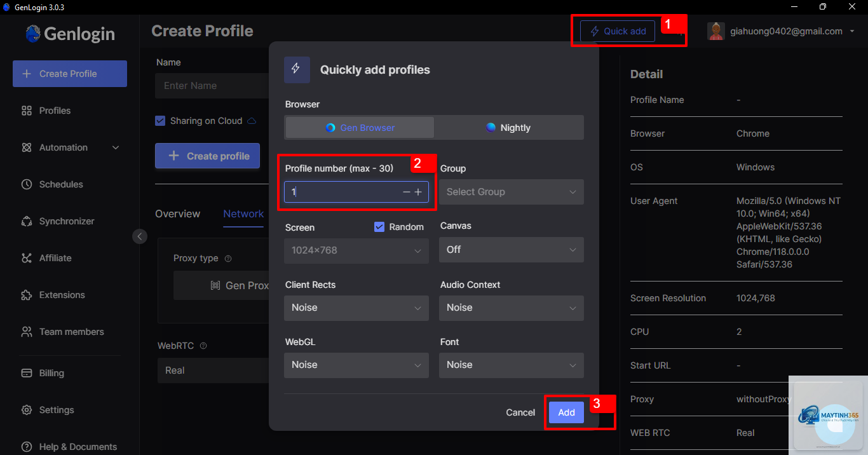Click the sidebar Create Profile button
This screenshot has height=455, width=868.
(x=70, y=74)
